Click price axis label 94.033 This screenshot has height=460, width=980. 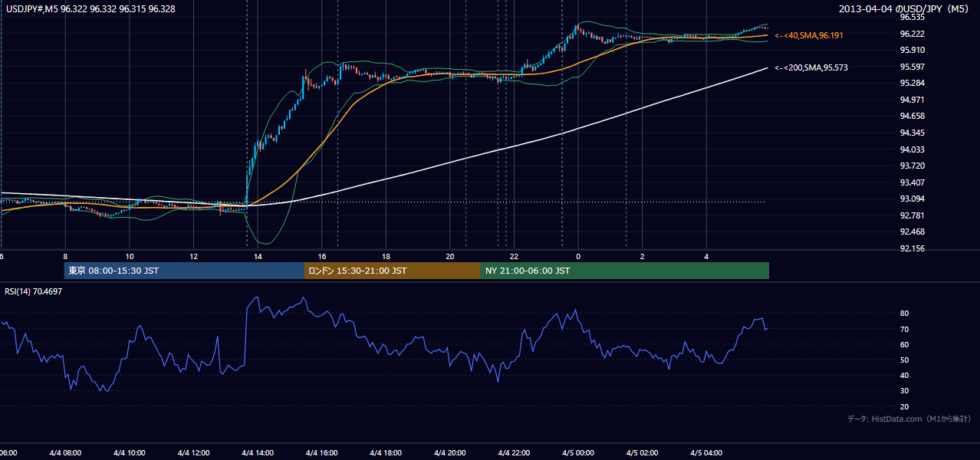click(x=912, y=149)
